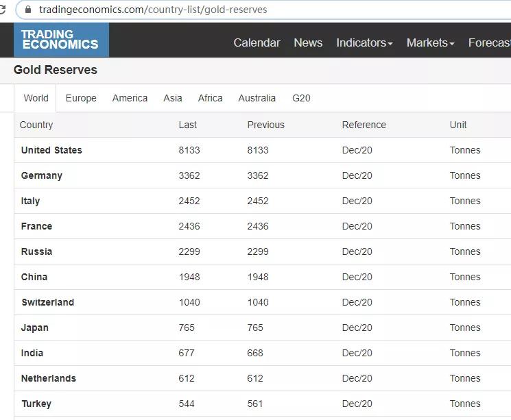Click Dec/20 reference in United States row

click(x=357, y=150)
